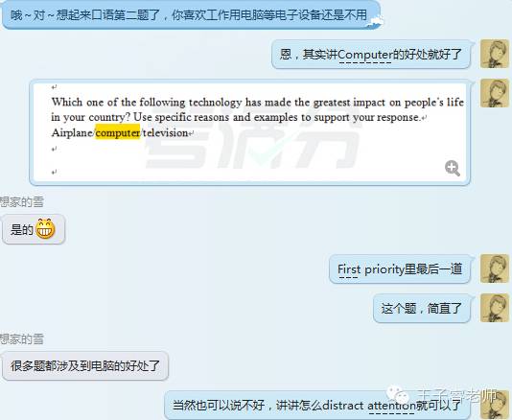Select the top message about 口语第二题
This screenshot has height=420, width=512.
(x=191, y=14)
